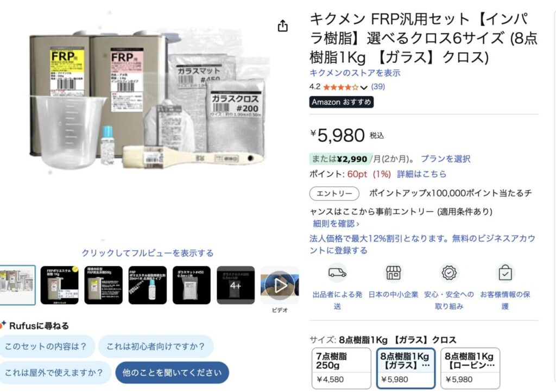Click the エントリー button

tap(334, 193)
